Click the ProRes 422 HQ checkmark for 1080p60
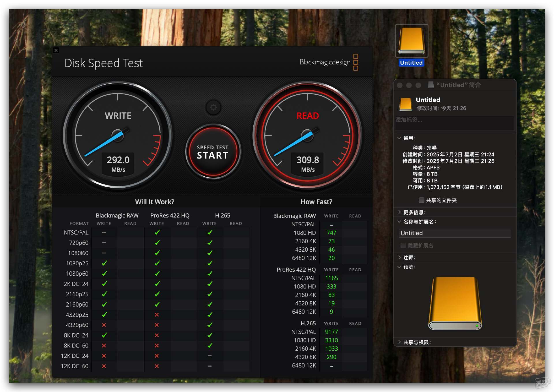 [x=157, y=273]
